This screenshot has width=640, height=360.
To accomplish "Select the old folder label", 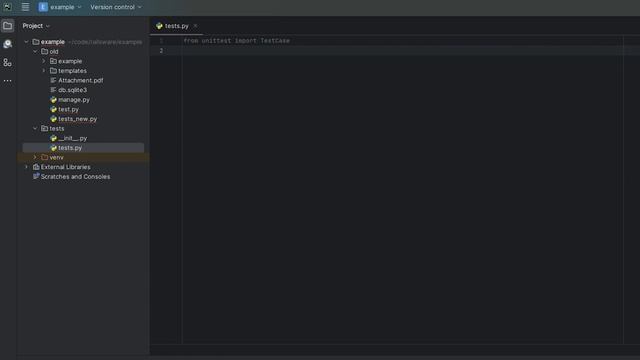I will click(x=54, y=51).
